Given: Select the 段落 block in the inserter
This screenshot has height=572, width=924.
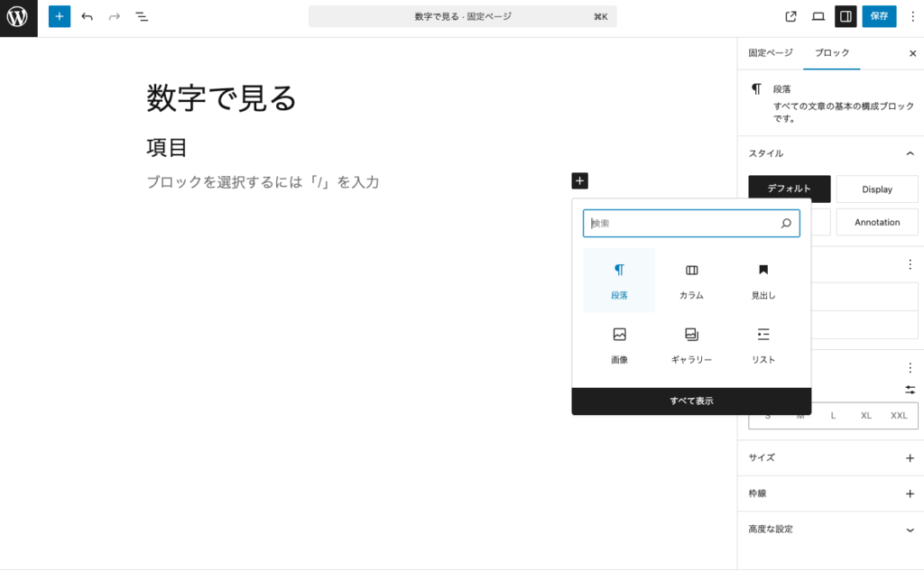Looking at the screenshot, I should [x=619, y=280].
